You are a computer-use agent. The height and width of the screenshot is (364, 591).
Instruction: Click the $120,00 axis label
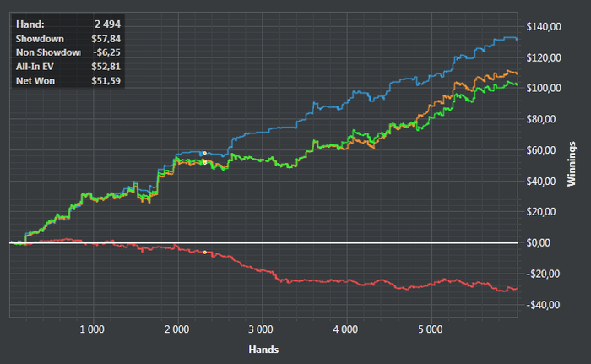544,57
